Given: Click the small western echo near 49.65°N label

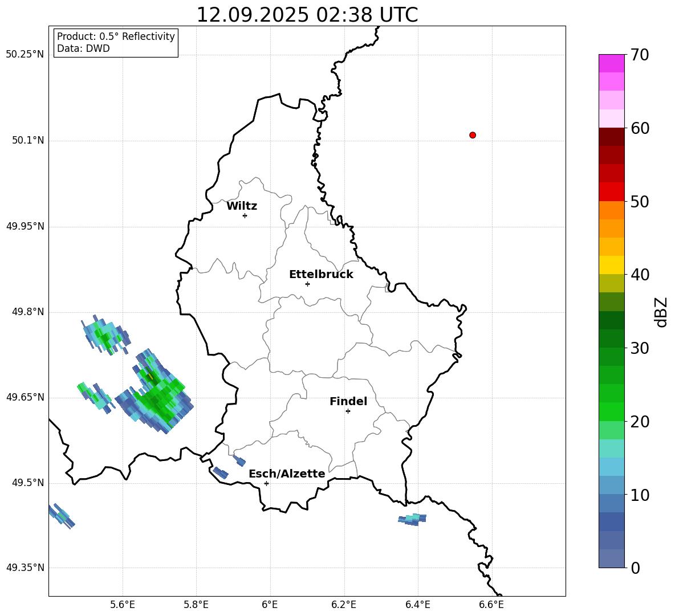Looking at the screenshot, I should pos(95,397).
